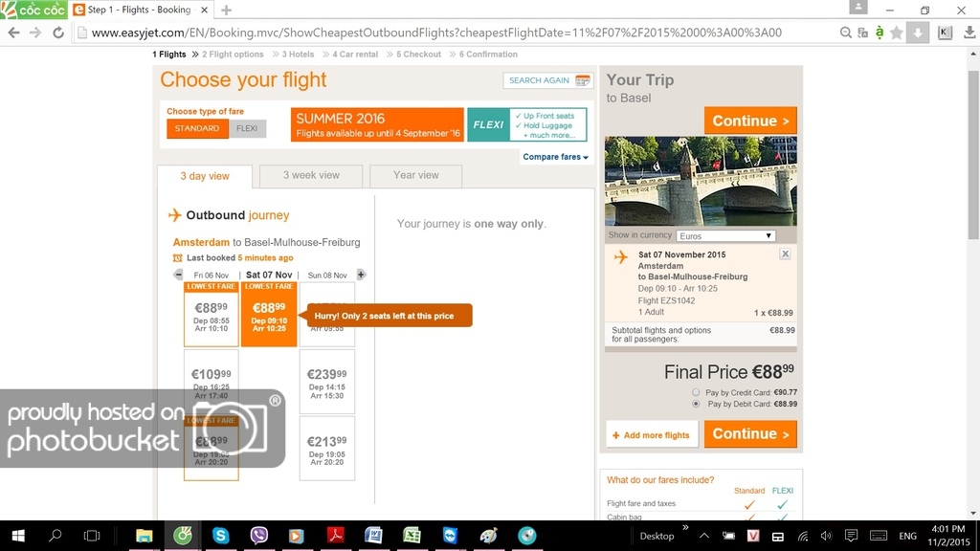Select Sun 08 Nov €239.99 flight departing 14:15

[x=327, y=382]
